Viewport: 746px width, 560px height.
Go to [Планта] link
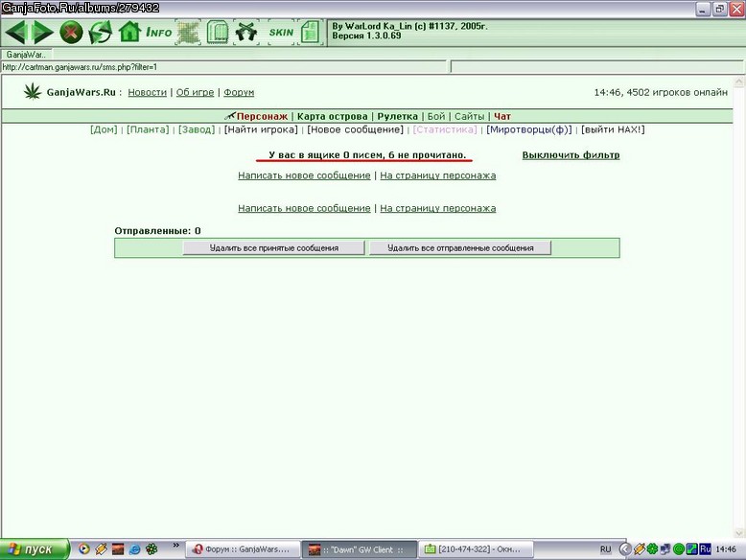pyautogui.click(x=148, y=129)
